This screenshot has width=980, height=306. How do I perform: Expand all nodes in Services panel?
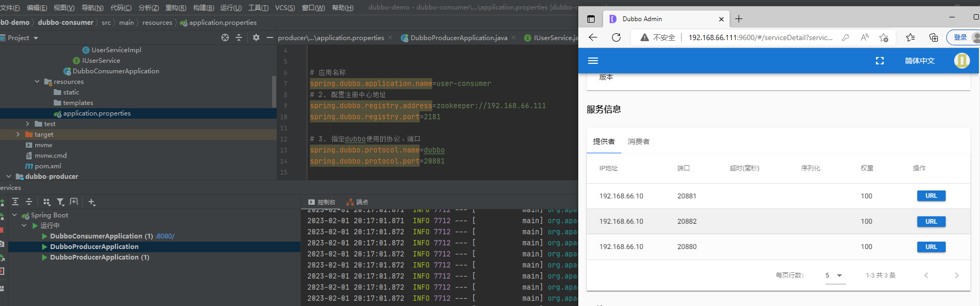click(15, 202)
